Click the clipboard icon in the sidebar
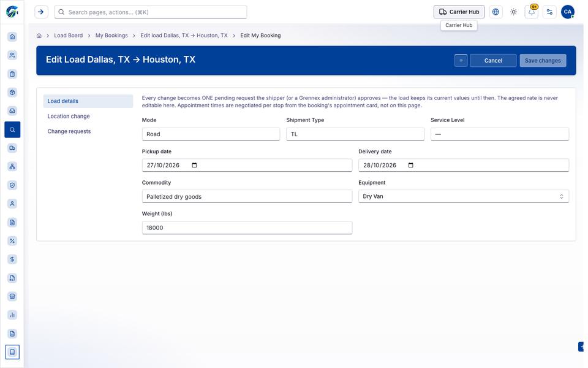This screenshot has width=588, height=368. pos(12,74)
